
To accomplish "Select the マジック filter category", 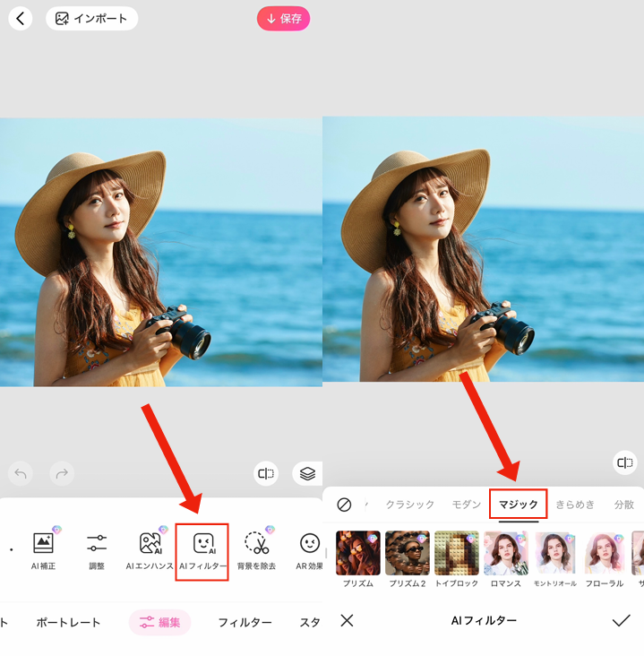I will coord(519,505).
